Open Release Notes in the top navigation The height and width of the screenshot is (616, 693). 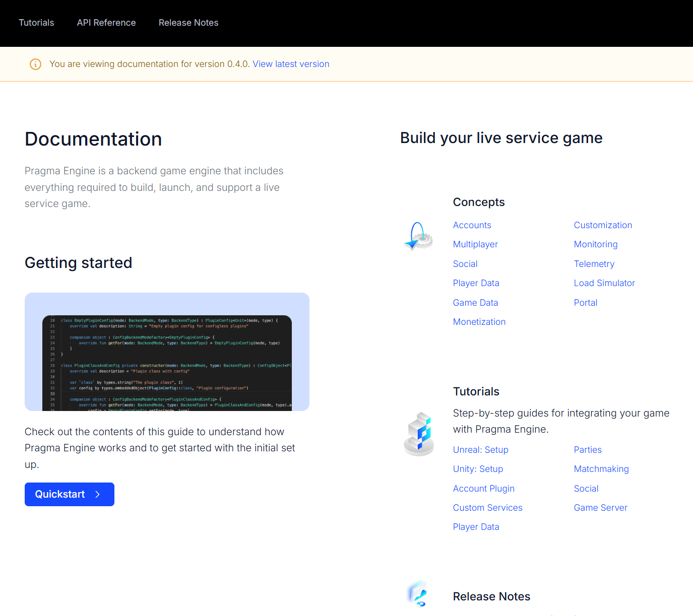pyautogui.click(x=188, y=23)
